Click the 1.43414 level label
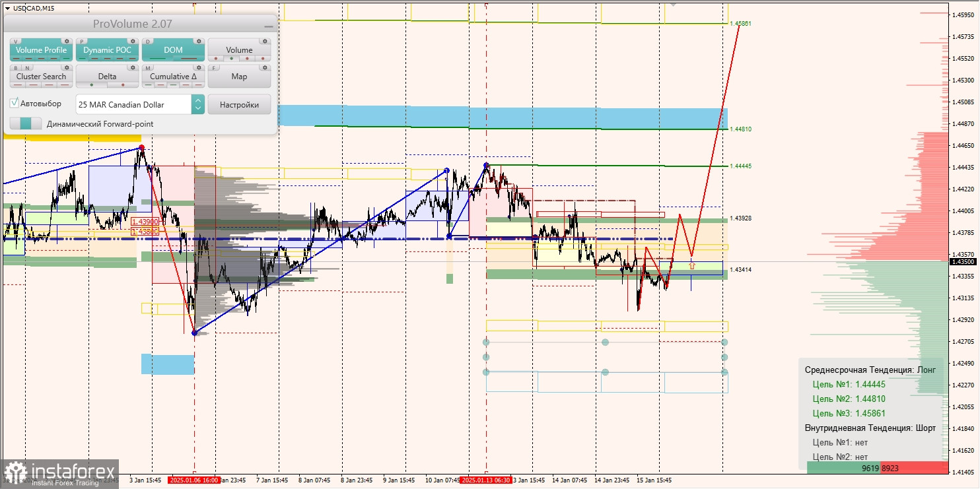 pyautogui.click(x=740, y=269)
